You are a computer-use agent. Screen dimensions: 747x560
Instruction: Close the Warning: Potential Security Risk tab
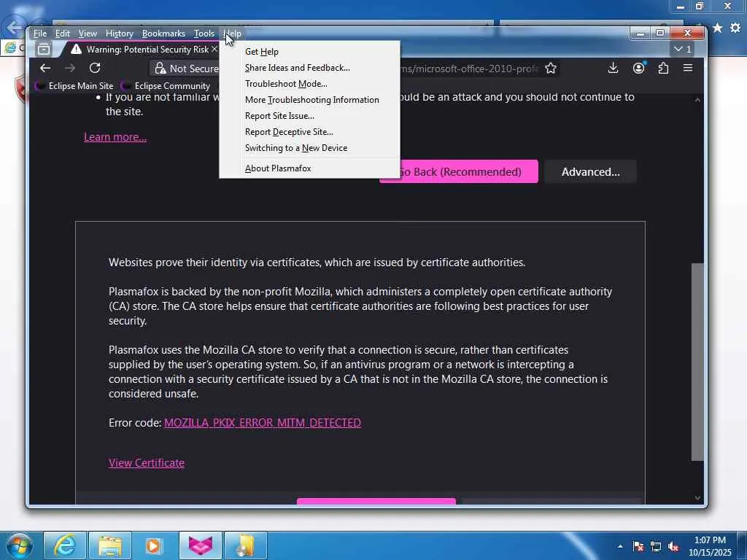pyautogui.click(x=214, y=49)
